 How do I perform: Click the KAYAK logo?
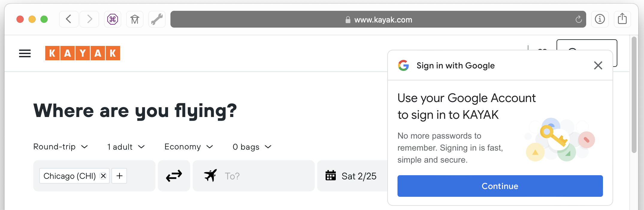tap(83, 53)
